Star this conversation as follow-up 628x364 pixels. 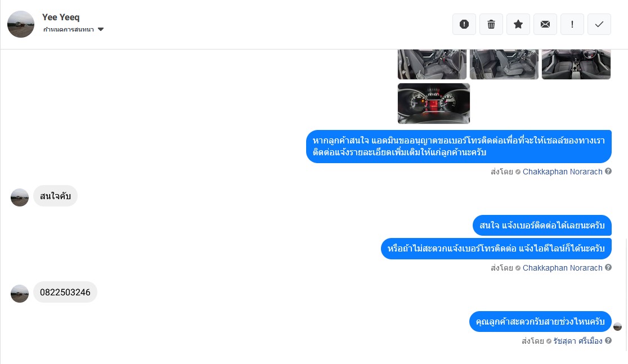518,24
